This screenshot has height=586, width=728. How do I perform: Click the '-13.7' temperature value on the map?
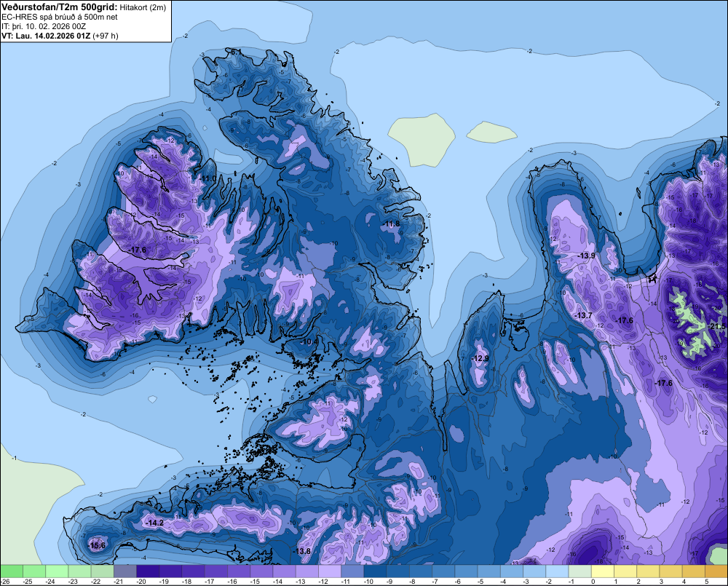584,315
